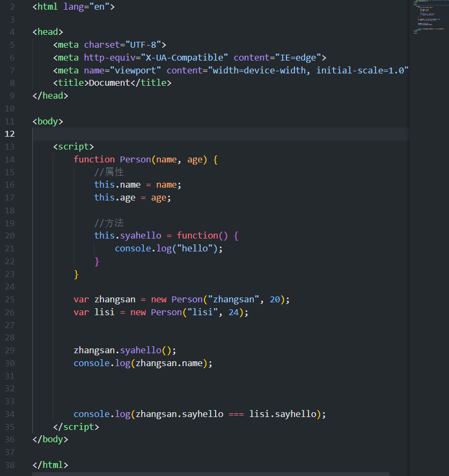Click the "Document" title text
Viewport: 449px width, 476px height.
[109, 83]
